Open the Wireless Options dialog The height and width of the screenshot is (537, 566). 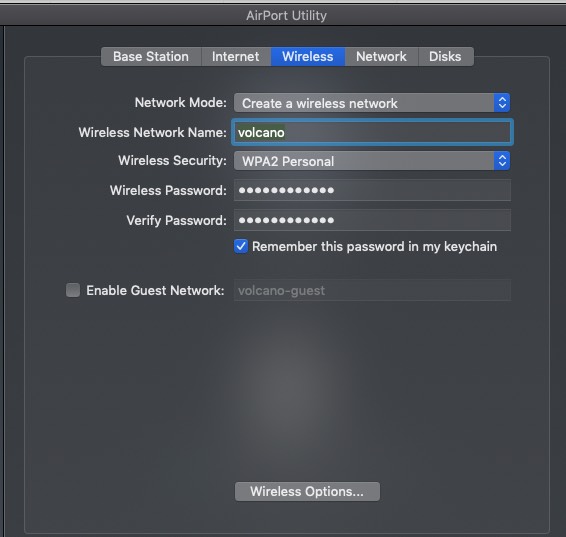point(307,492)
